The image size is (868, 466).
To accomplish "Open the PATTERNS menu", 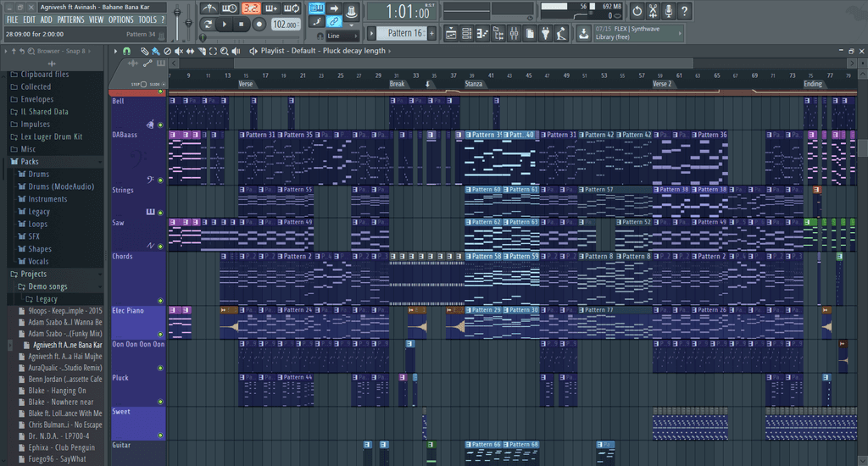I will (x=71, y=19).
